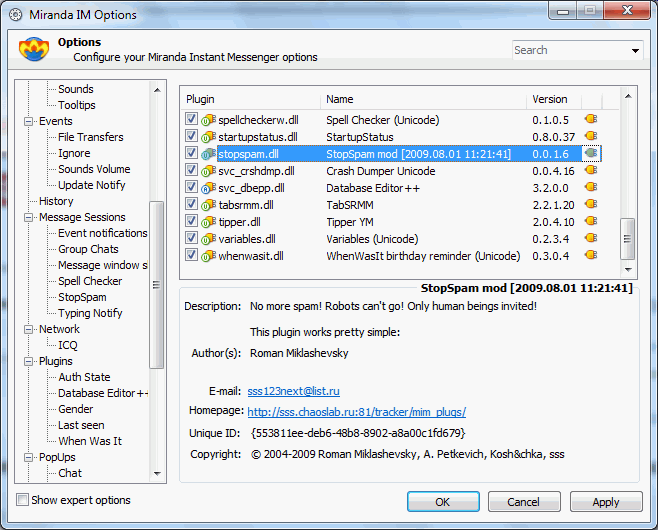Click the plugin list scroll-down arrow
Viewport: 658px width, 530px height.
628,270
